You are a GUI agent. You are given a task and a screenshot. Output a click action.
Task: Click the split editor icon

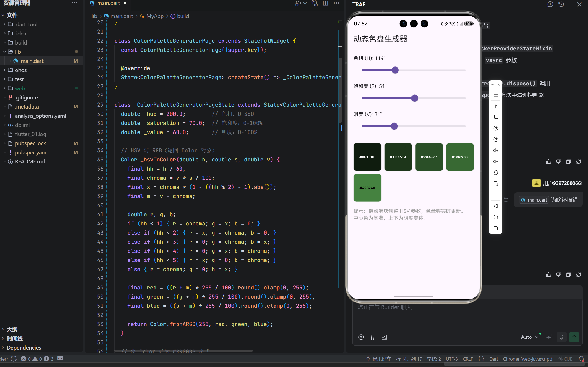(x=326, y=3)
